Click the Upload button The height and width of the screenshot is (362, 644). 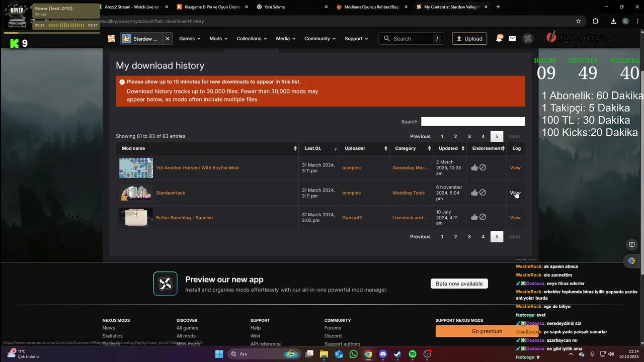pyautogui.click(x=469, y=39)
